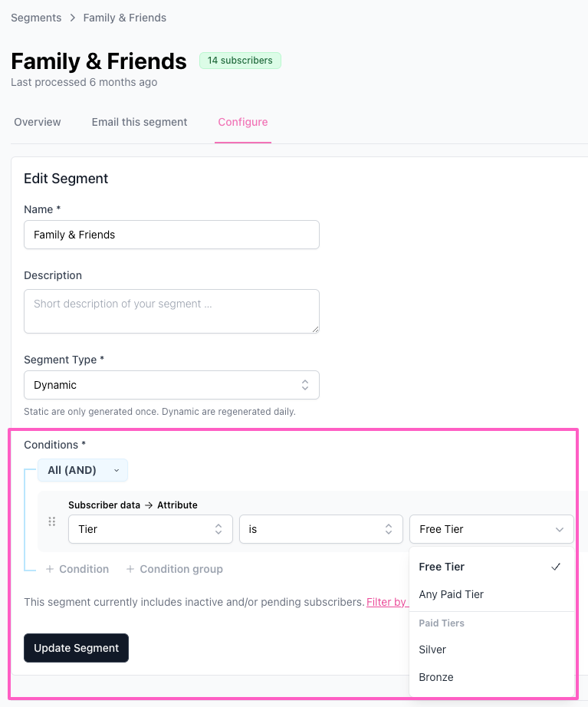Viewport: 588px width, 707px height.
Task: Open the Tier attribute dropdown
Action: click(x=150, y=529)
